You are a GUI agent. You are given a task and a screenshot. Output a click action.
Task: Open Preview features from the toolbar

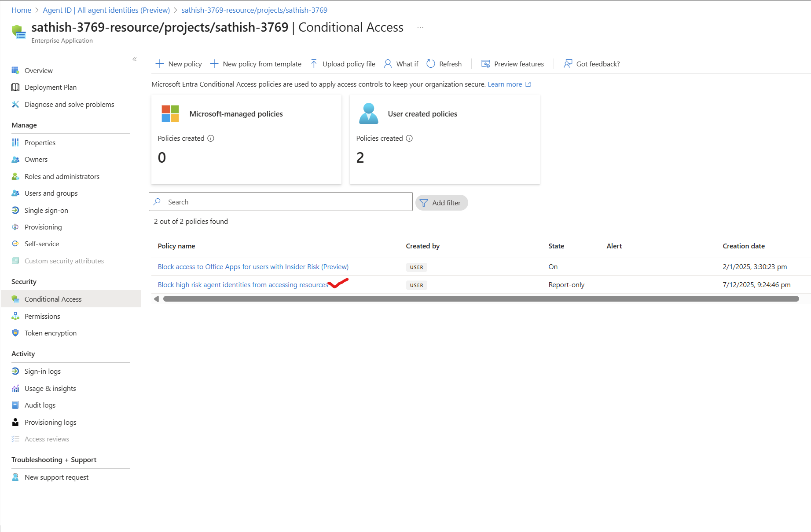pos(513,64)
